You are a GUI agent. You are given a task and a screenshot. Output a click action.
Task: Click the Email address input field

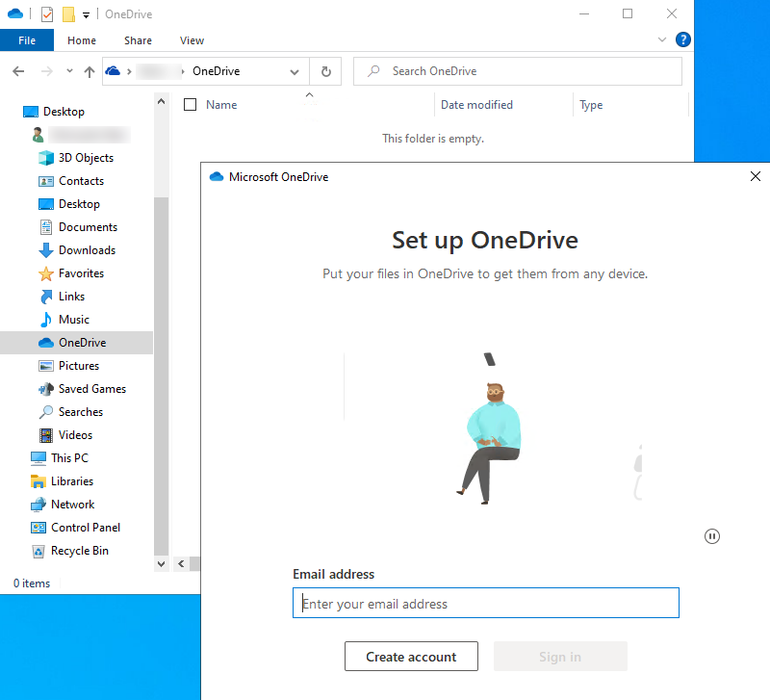[486, 604]
